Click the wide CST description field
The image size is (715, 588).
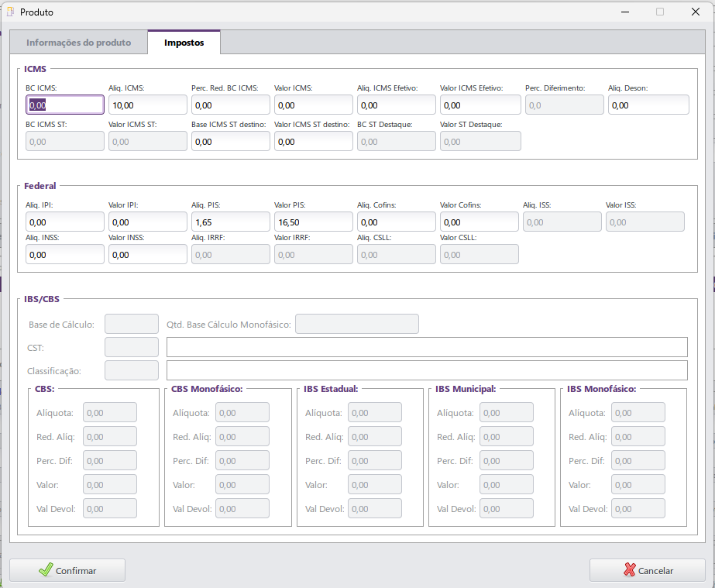[x=426, y=347]
